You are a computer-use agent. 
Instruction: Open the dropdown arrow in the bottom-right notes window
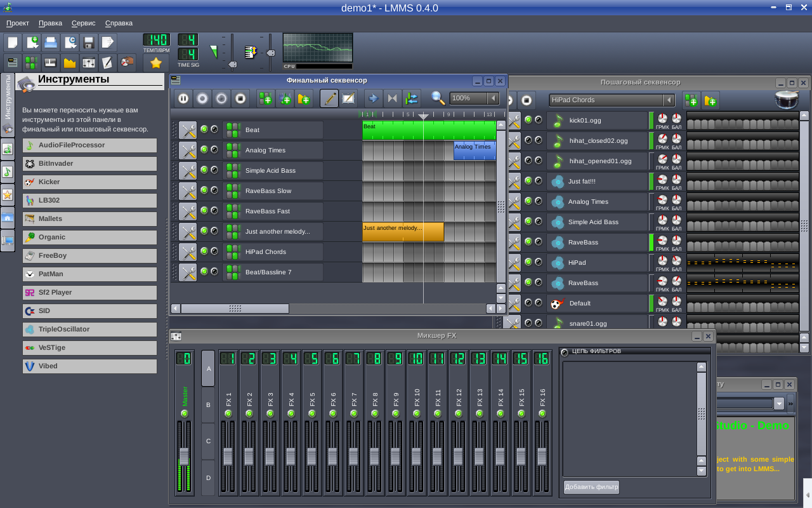pos(778,403)
